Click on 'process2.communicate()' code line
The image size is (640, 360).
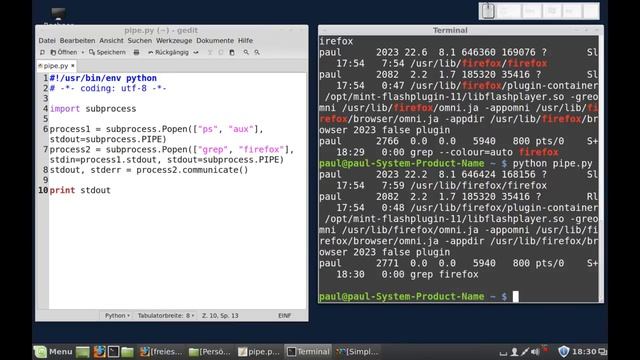(x=149, y=170)
